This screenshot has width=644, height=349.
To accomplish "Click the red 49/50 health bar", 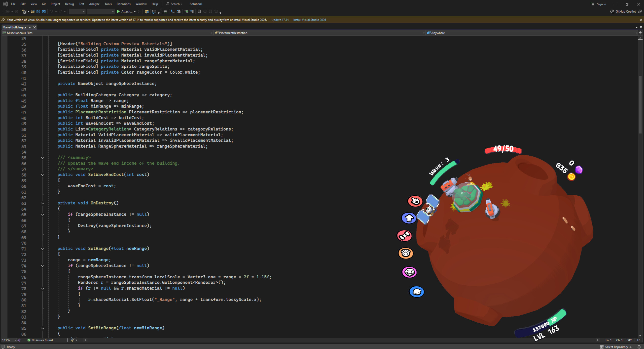I will pos(503,149).
